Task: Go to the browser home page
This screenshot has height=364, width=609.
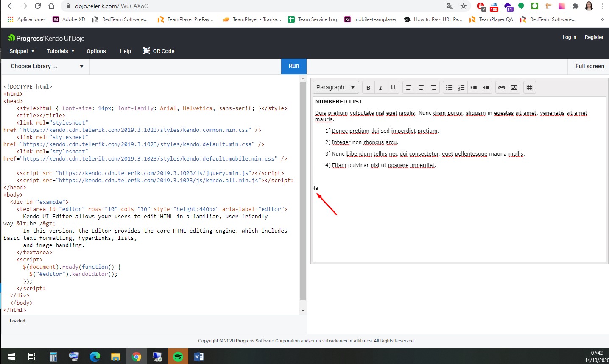Action: [x=51, y=6]
